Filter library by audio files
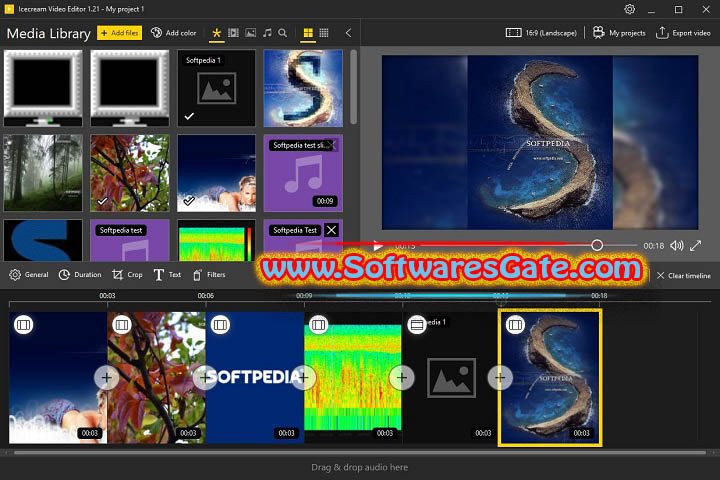 point(267,33)
